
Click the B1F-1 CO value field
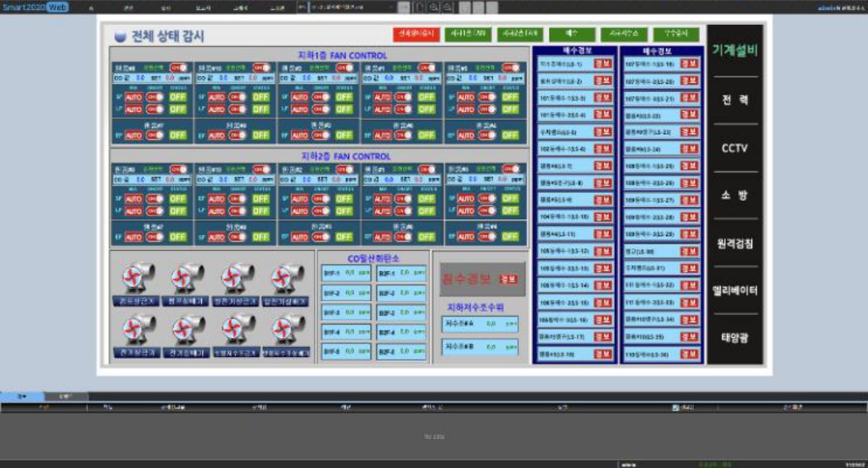[x=346, y=273]
